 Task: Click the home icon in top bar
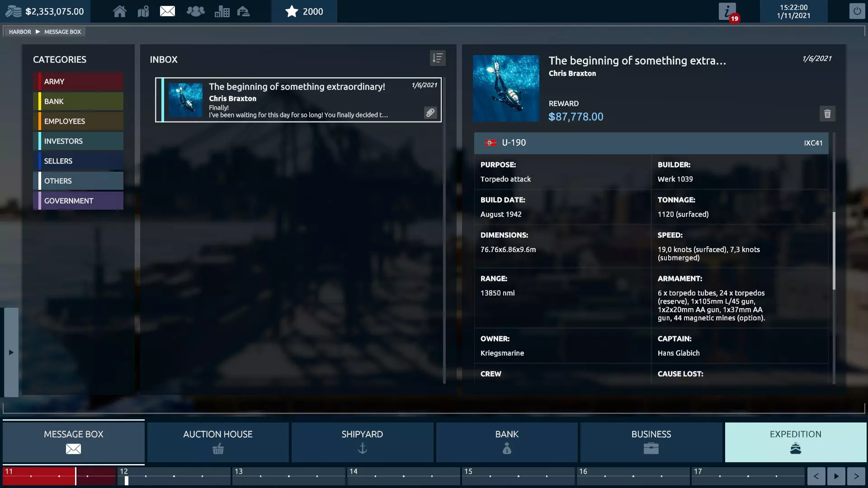click(119, 11)
